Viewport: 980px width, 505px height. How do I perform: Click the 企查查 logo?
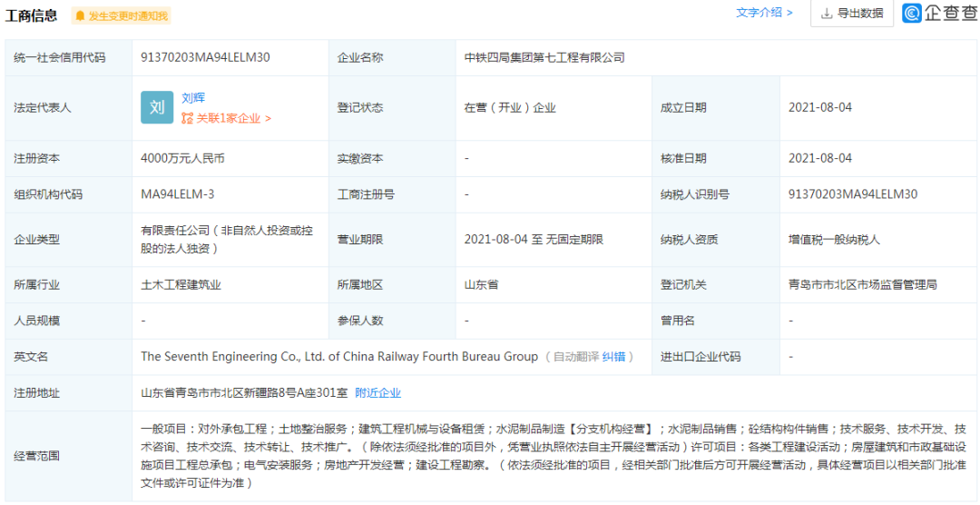(x=940, y=13)
